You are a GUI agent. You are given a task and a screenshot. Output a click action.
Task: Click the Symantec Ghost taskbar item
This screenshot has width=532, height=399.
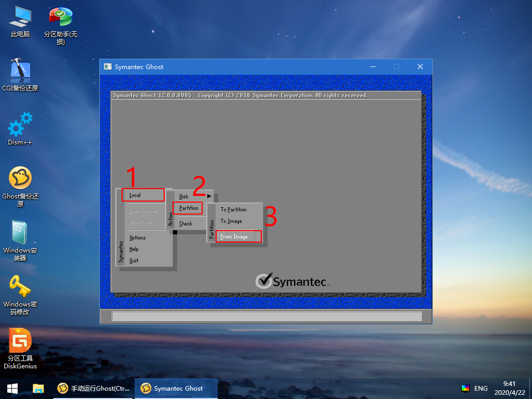[176, 389]
